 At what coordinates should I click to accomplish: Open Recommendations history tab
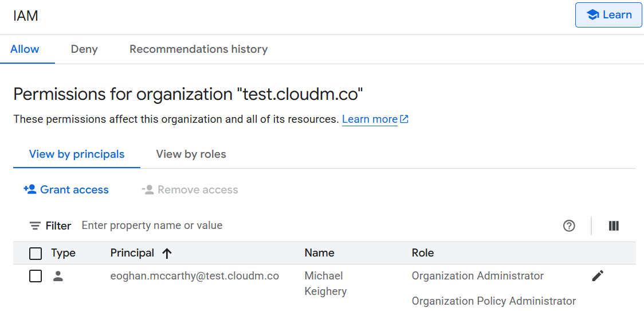tap(198, 49)
